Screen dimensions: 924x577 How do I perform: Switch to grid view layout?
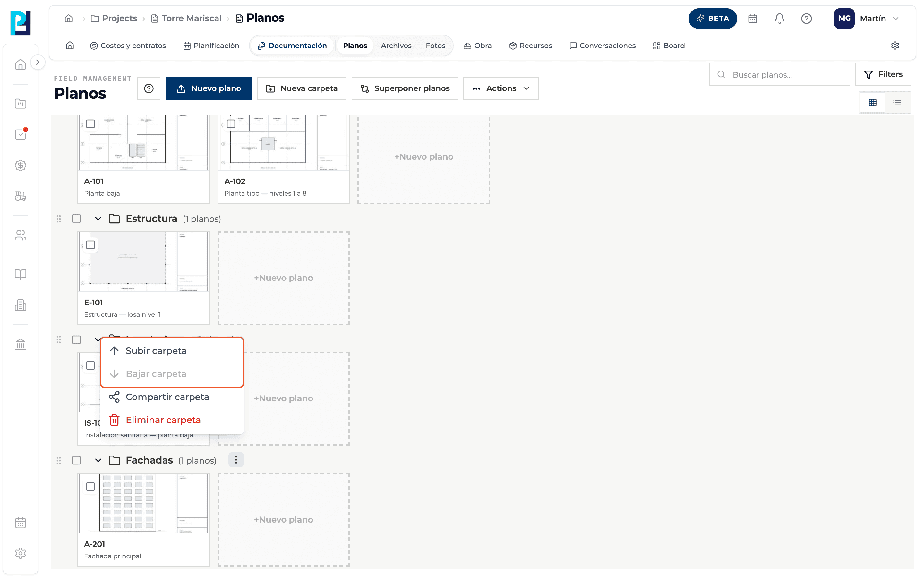pyautogui.click(x=872, y=102)
